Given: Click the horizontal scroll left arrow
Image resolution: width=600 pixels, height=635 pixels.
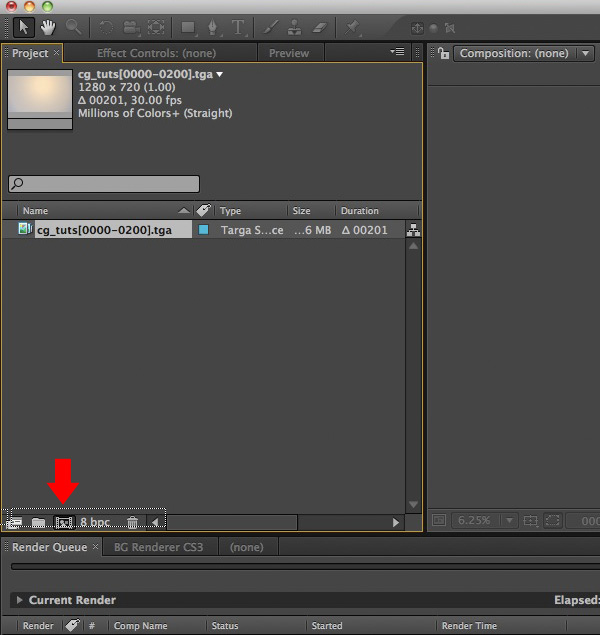Looking at the screenshot, I should (x=155, y=522).
